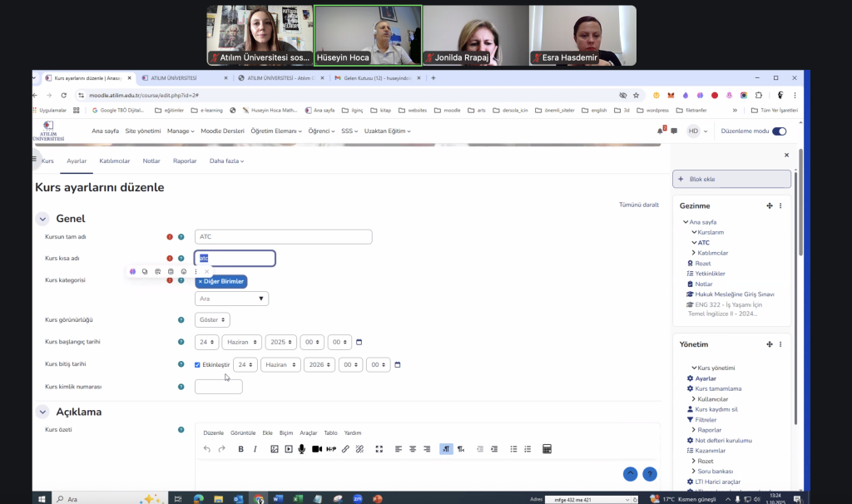Open the calendar picker for course start date
Viewport: 852px width, 504px height.
pyautogui.click(x=359, y=342)
